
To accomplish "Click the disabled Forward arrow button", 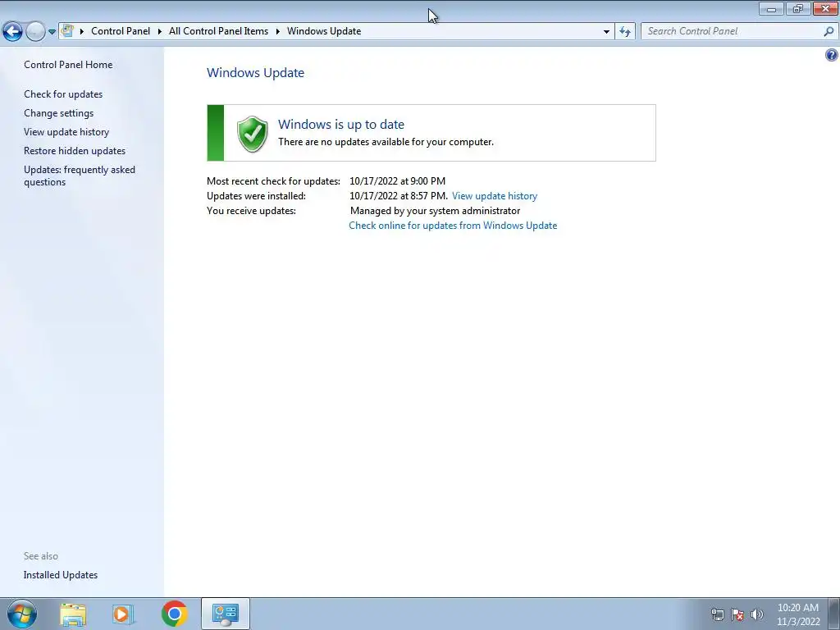I will (36, 32).
